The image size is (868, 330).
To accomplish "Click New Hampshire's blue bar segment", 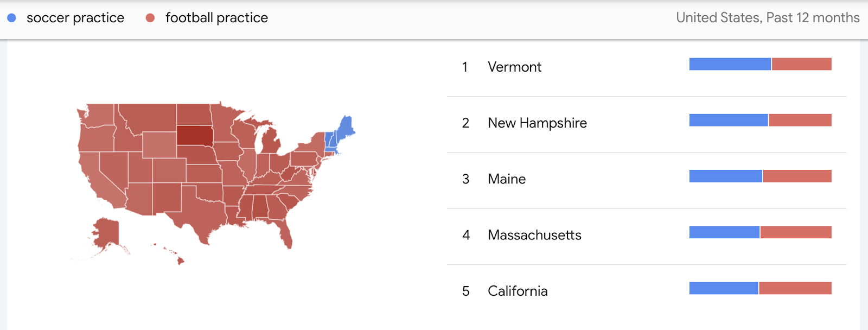I will click(729, 120).
